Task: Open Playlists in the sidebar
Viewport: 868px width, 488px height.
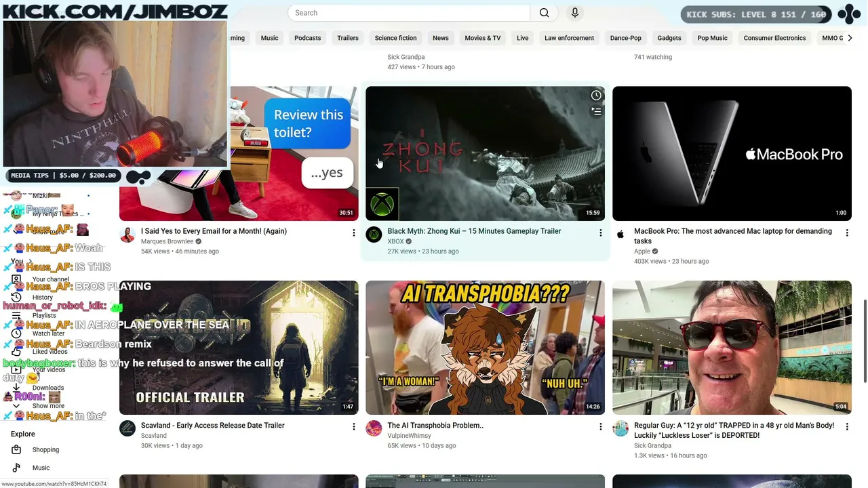Action: 44,315
